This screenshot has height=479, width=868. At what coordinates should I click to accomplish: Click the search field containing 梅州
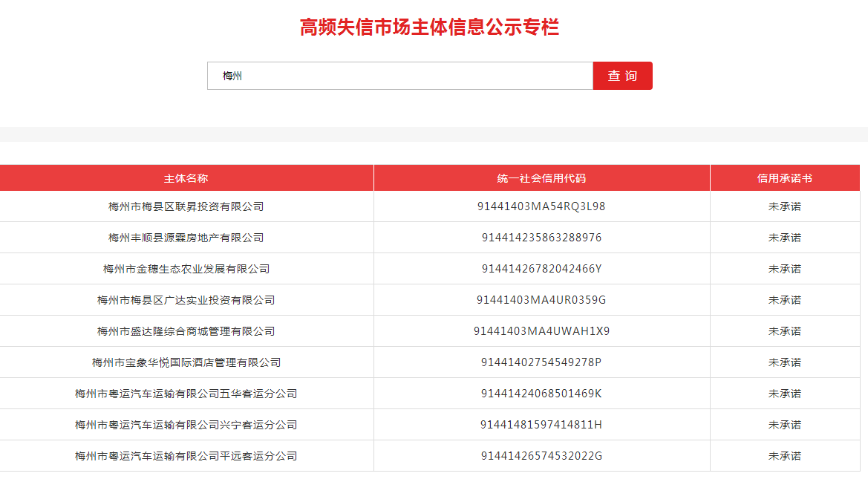[x=399, y=76]
